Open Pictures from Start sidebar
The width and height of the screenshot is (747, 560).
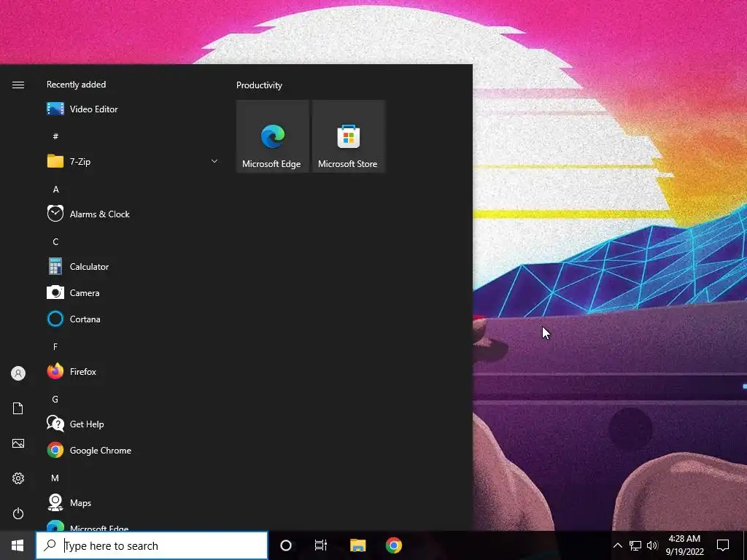click(x=18, y=443)
